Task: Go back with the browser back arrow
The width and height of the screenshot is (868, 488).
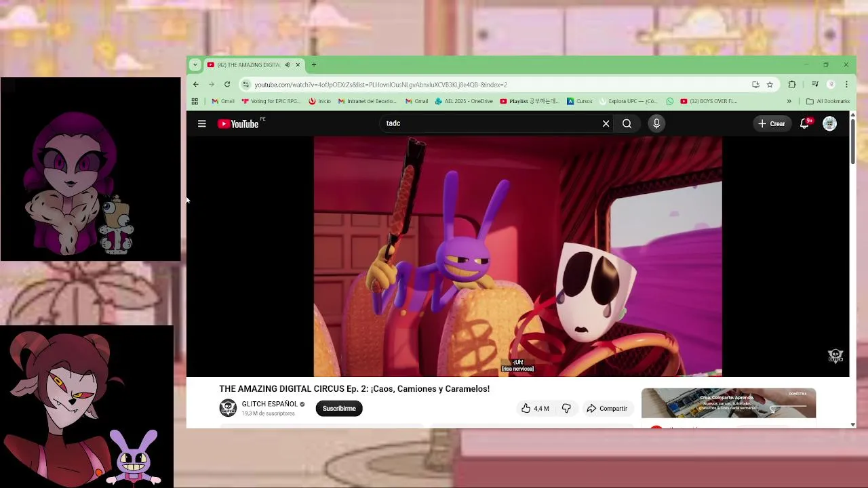Action: coord(195,84)
